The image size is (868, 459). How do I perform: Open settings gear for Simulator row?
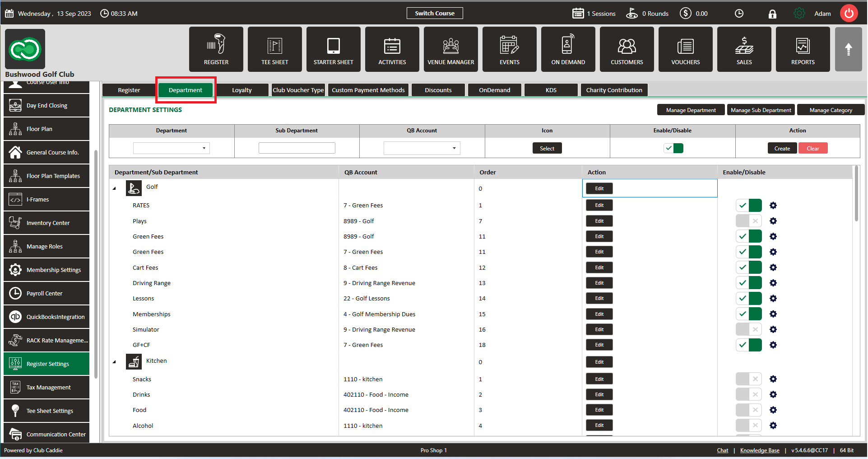point(773,329)
